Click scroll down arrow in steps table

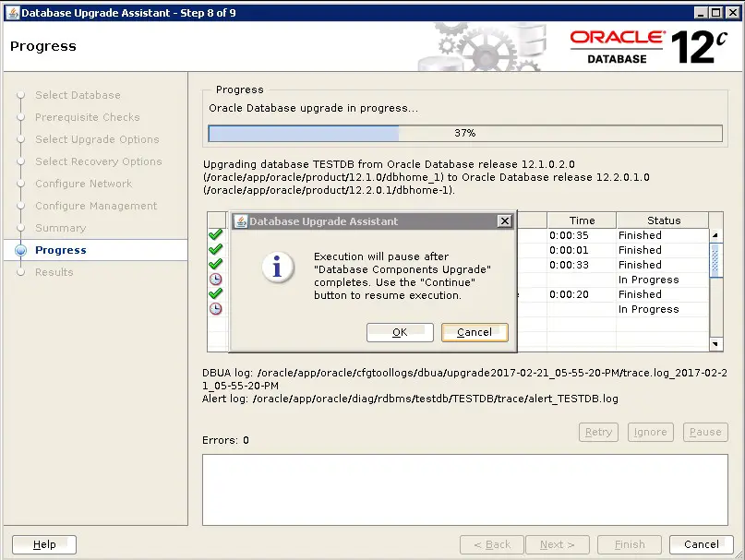[715, 343]
